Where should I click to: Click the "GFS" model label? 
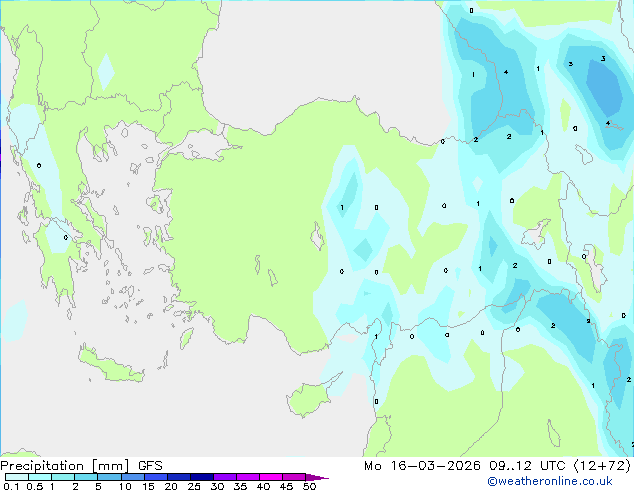(150, 466)
